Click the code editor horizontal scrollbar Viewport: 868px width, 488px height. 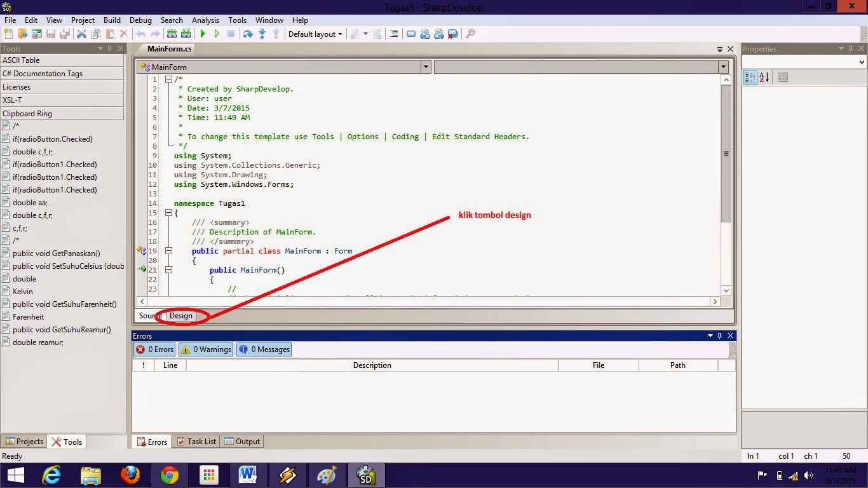point(429,302)
